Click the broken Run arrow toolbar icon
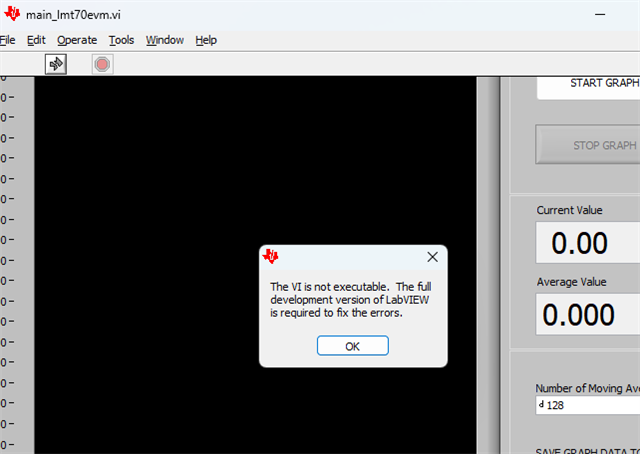 (56, 64)
